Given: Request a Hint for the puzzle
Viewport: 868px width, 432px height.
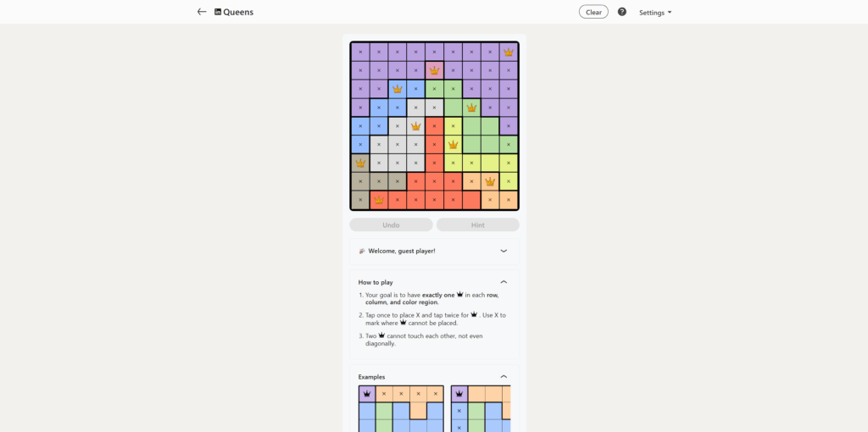Looking at the screenshot, I should [477, 225].
